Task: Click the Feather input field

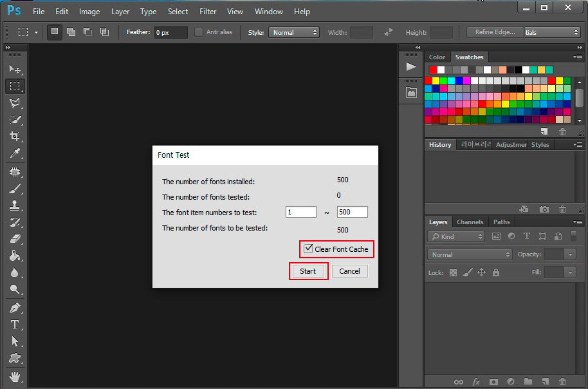Action: pos(170,32)
